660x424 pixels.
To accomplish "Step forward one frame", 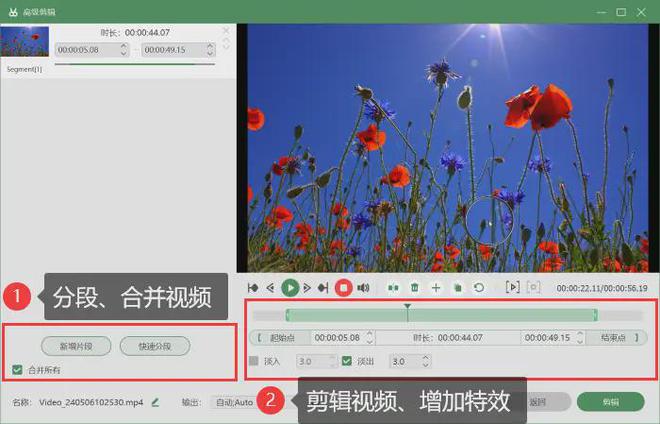I will (x=307, y=288).
